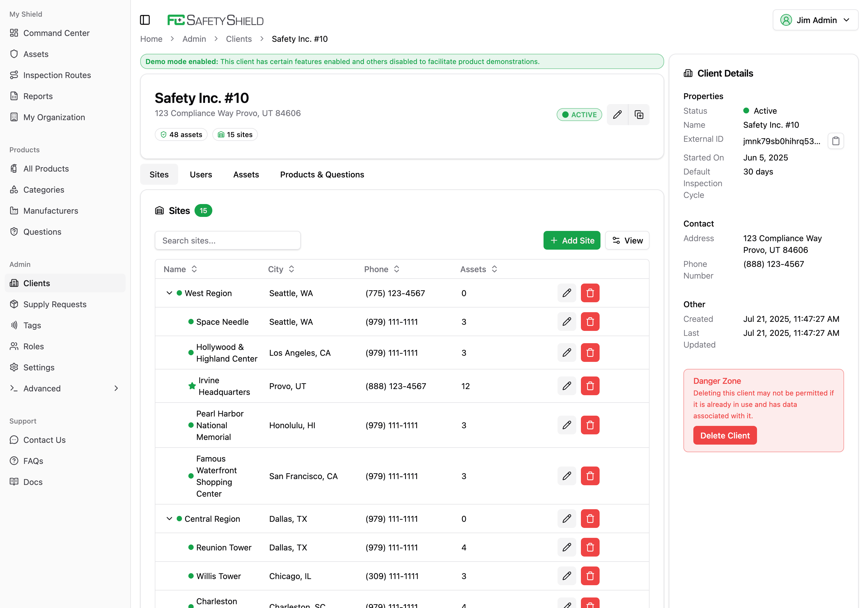The image size is (868, 608).
Task: Collapse the West Region row
Action: pos(169,293)
